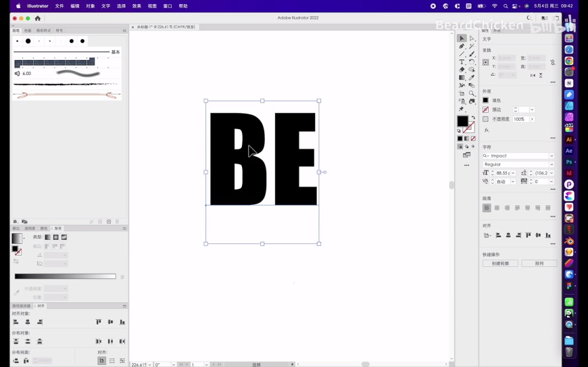The height and width of the screenshot is (367, 588).
Task: Click the large black fill swatch in toolbar
Action: [x=462, y=121]
